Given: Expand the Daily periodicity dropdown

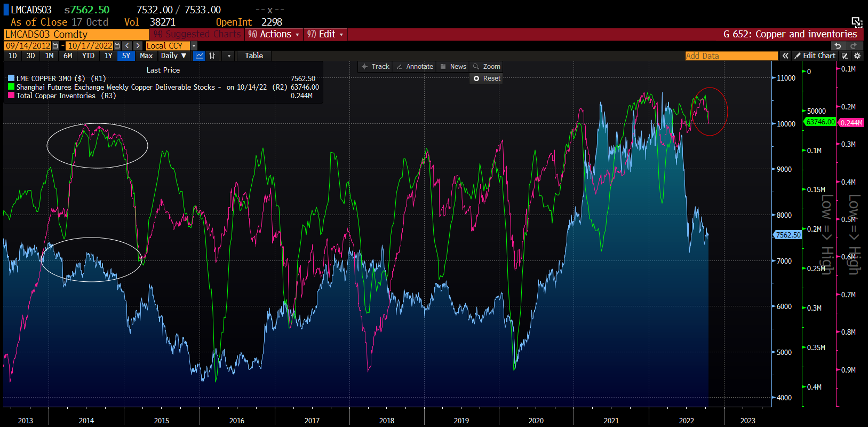Looking at the screenshot, I should click(x=174, y=56).
